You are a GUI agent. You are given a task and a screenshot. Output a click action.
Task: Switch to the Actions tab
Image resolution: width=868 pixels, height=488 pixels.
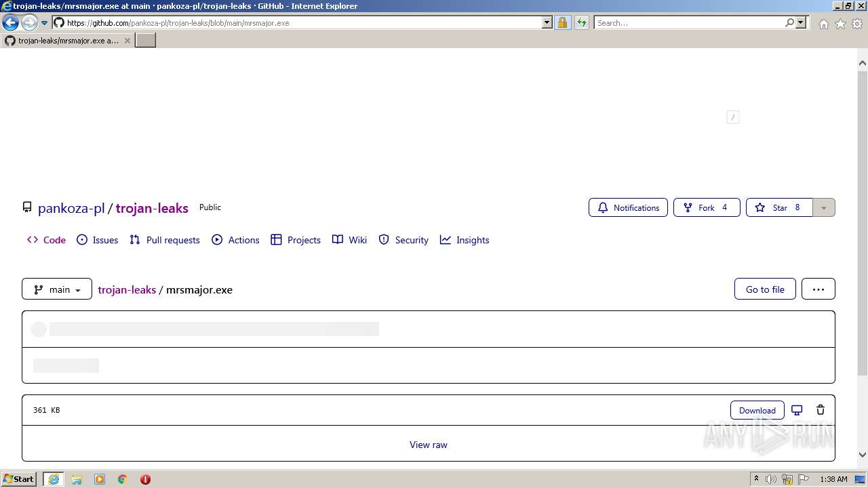click(235, 240)
